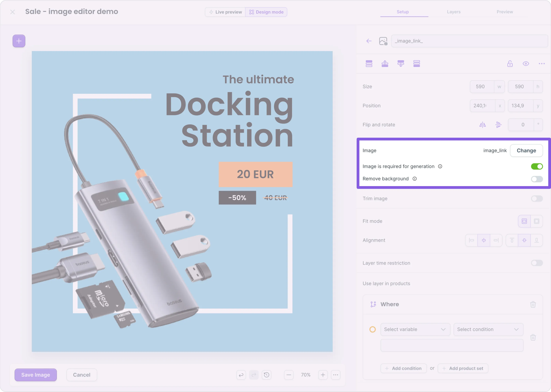Show info for Remove background

[x=414, y=179]
